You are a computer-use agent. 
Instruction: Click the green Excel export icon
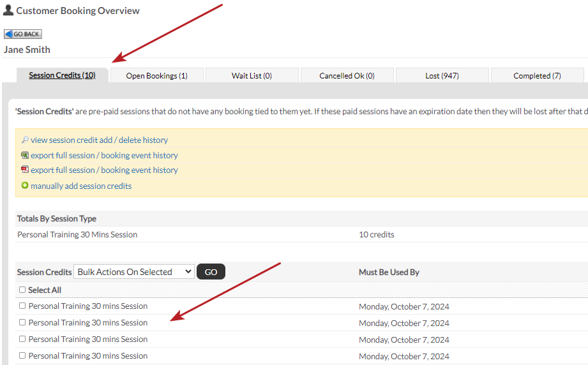25,155
